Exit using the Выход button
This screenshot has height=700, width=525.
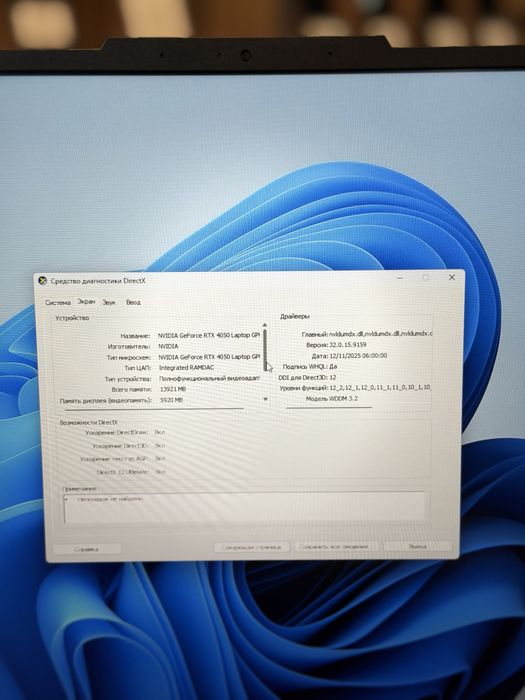(418, 546)
